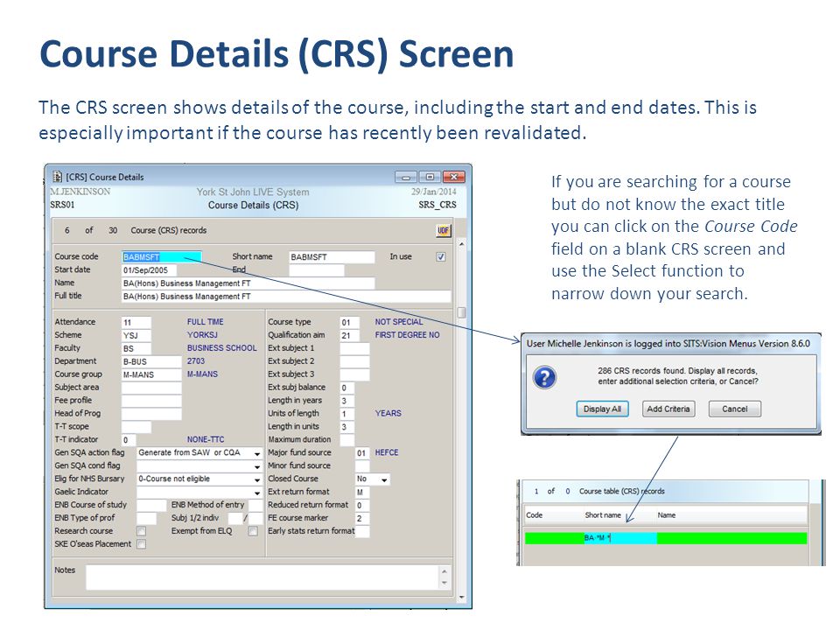The image size is (840, 630).
Task: Tick the Exempt from ELQ checkbox
Action: pyautogui.click(x=253, y=531)
